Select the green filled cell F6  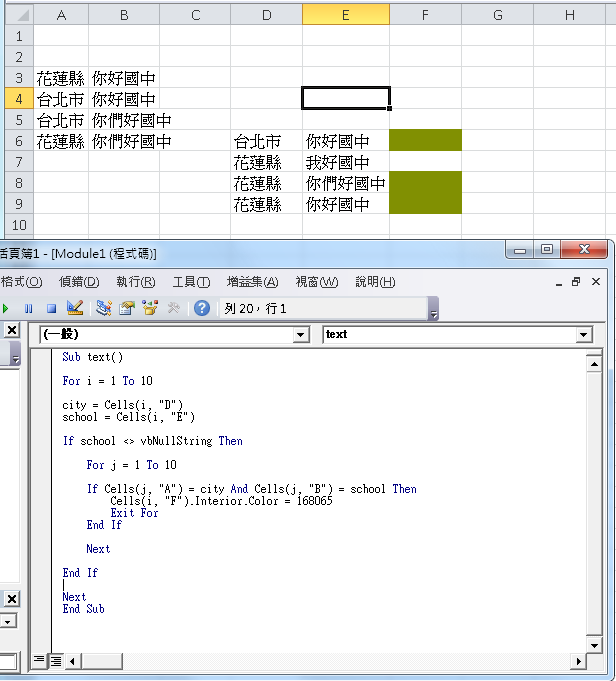coord(425,140)
